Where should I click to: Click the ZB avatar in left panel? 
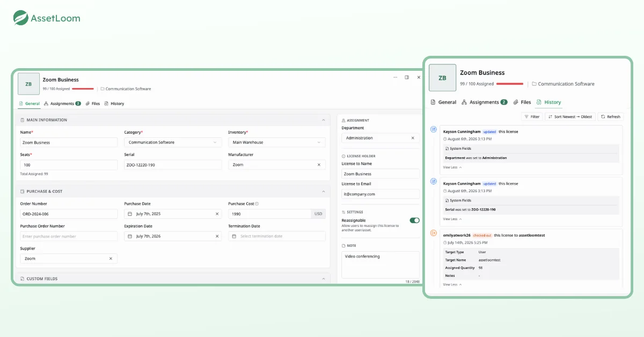[28, 84]
